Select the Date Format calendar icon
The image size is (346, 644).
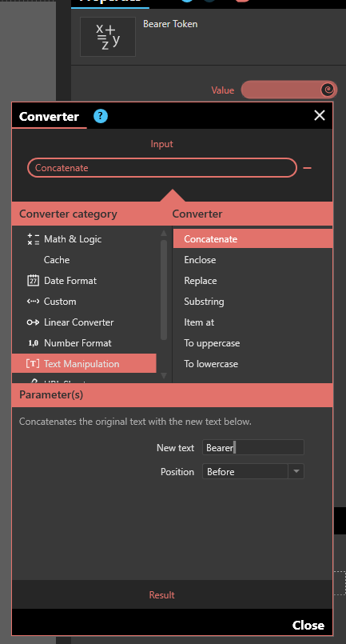(33, 281)
